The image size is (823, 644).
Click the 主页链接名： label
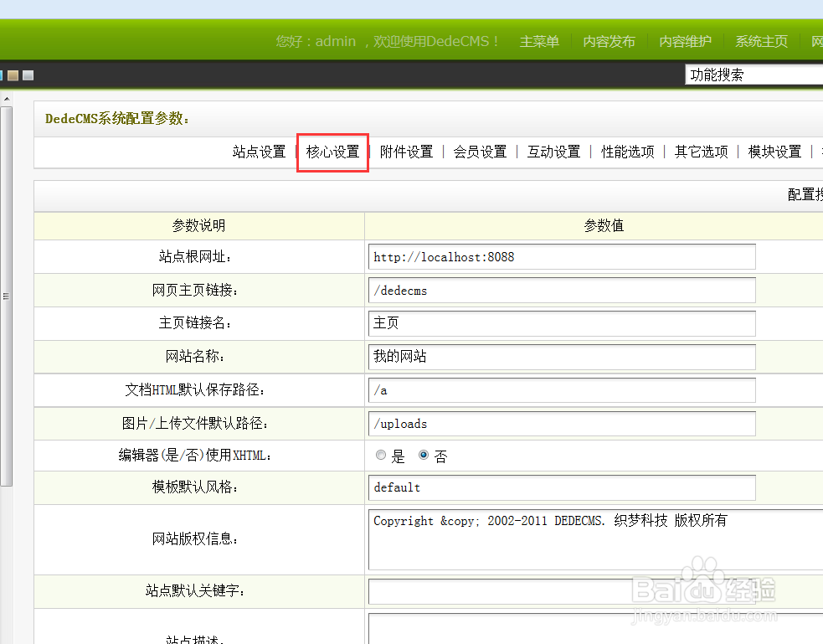pos(195,322)
